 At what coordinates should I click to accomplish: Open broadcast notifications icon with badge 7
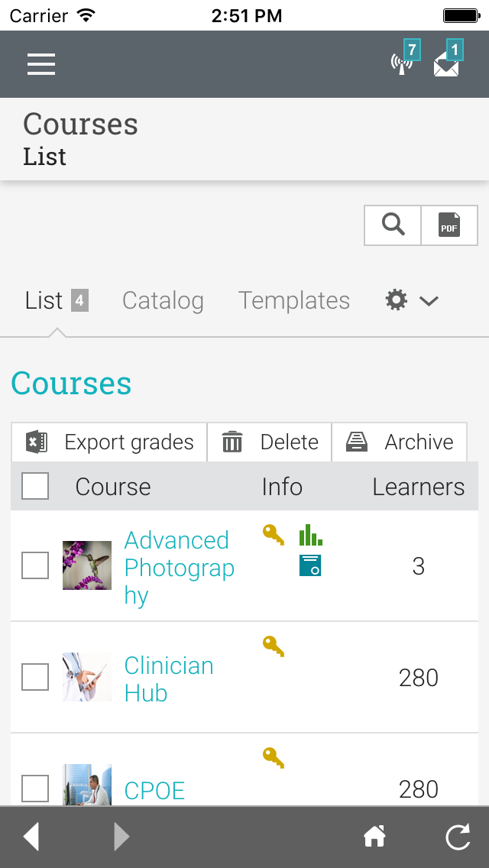[402, 63]
